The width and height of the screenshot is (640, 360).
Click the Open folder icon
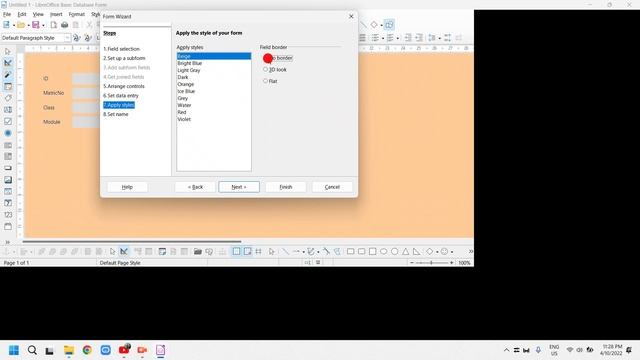tap(21, 25)
